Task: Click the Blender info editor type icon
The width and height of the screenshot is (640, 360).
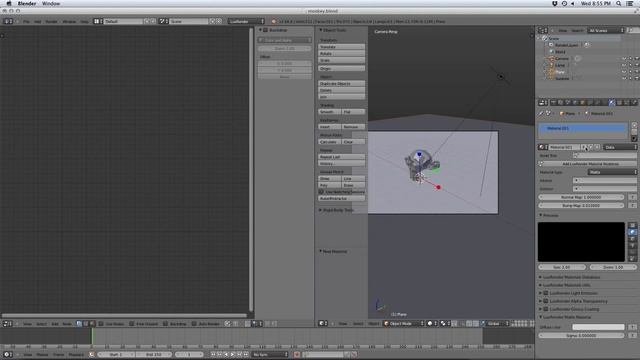Action: (x=8, y=21)
